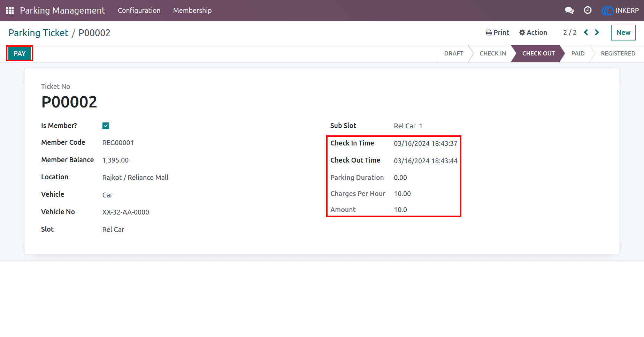644x337 pixels.
Task: Select the CHECK IN status stage
Action: (493, 53)
